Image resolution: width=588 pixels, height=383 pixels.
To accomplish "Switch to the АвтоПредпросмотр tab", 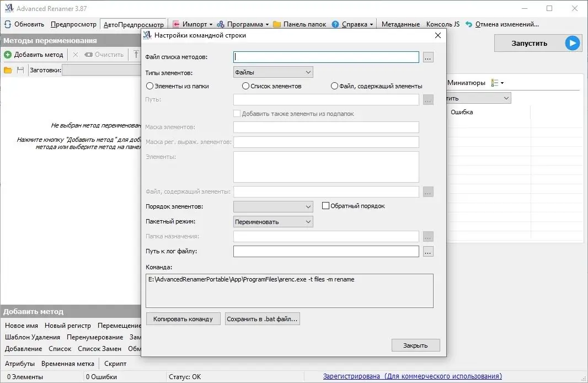I will click(133, 24).
